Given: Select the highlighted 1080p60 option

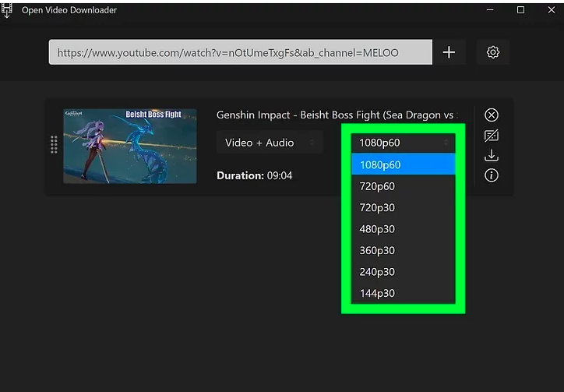Looking at the screenshot, I should tap(404, 164).
